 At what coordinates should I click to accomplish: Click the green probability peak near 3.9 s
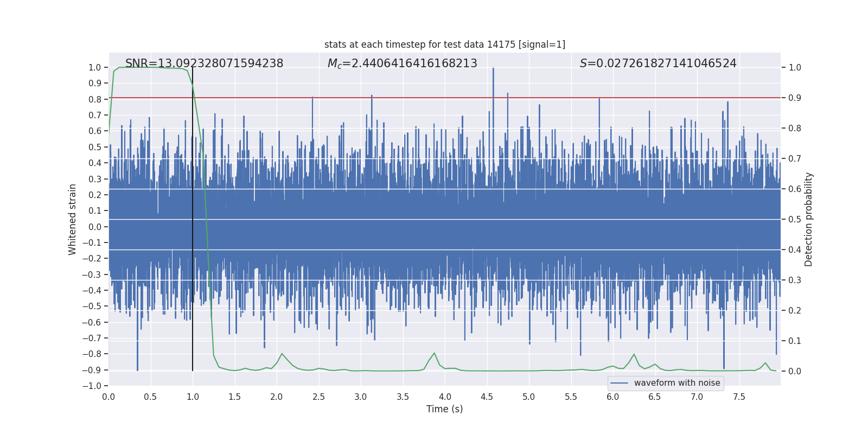434,354
